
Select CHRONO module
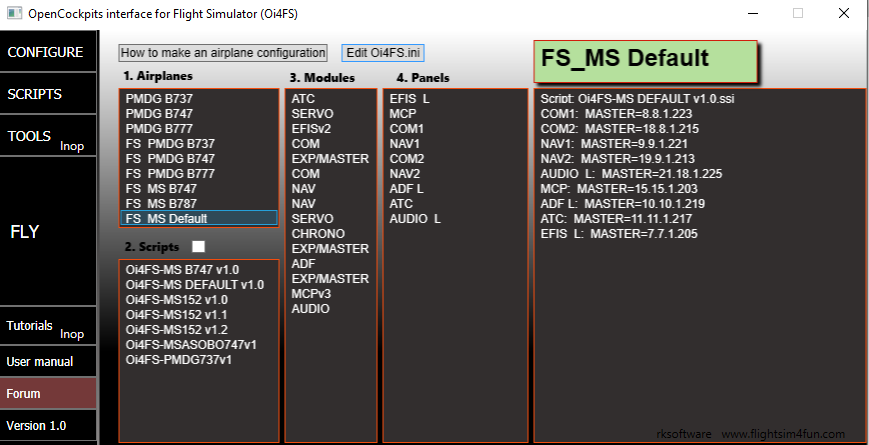331,233
